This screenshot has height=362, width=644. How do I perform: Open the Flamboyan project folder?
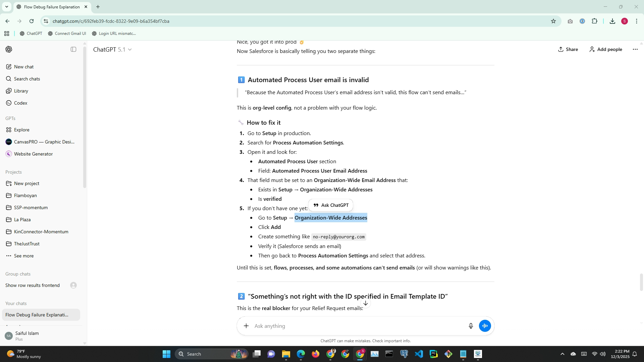(25, 195)
